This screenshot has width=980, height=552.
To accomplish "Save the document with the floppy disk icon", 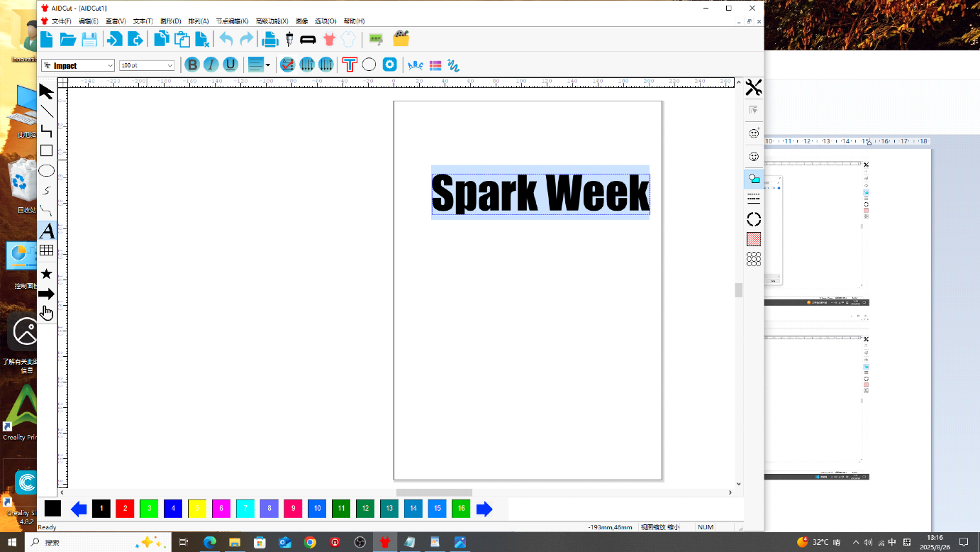I will 89,39.
